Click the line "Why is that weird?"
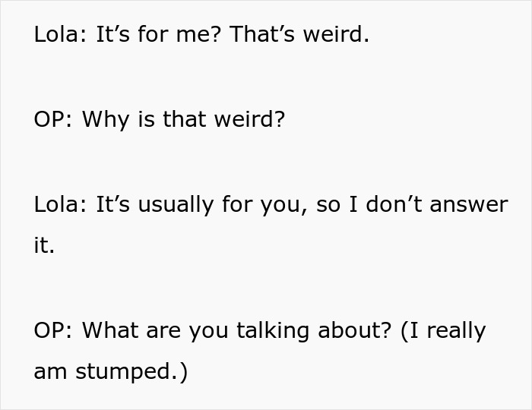This screenshot has height=410, width=532. point(183,119)
